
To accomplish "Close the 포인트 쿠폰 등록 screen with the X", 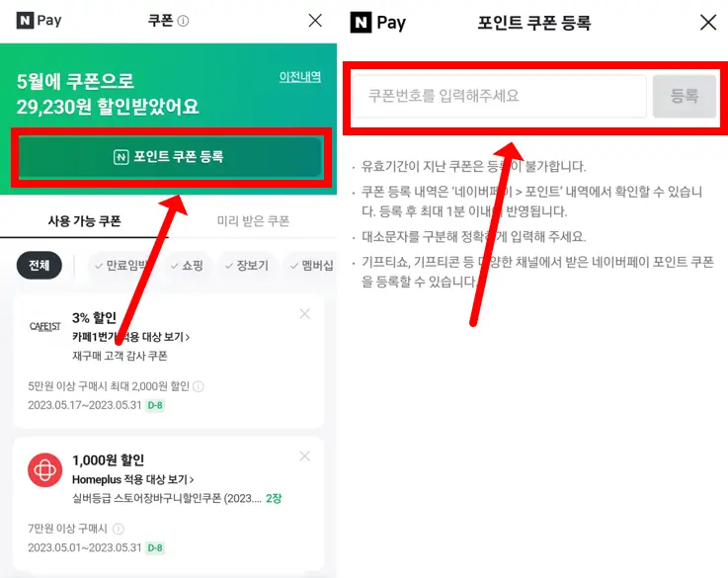I will coord(708,22).
